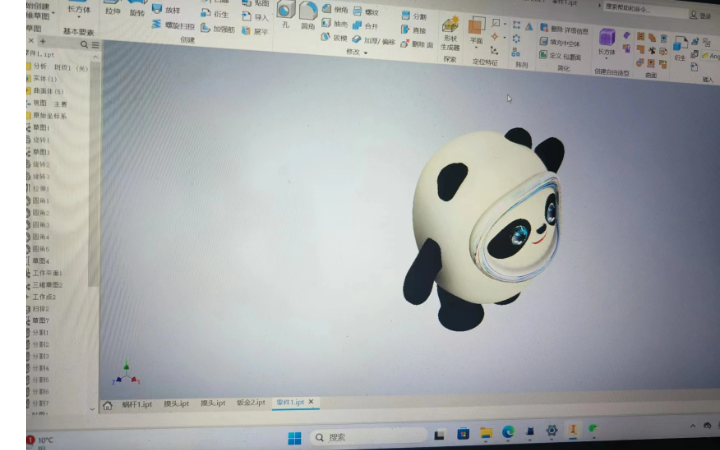720x450 pixels.
Task: Close the browser panel tab
Action: click(x=31, y=40)
